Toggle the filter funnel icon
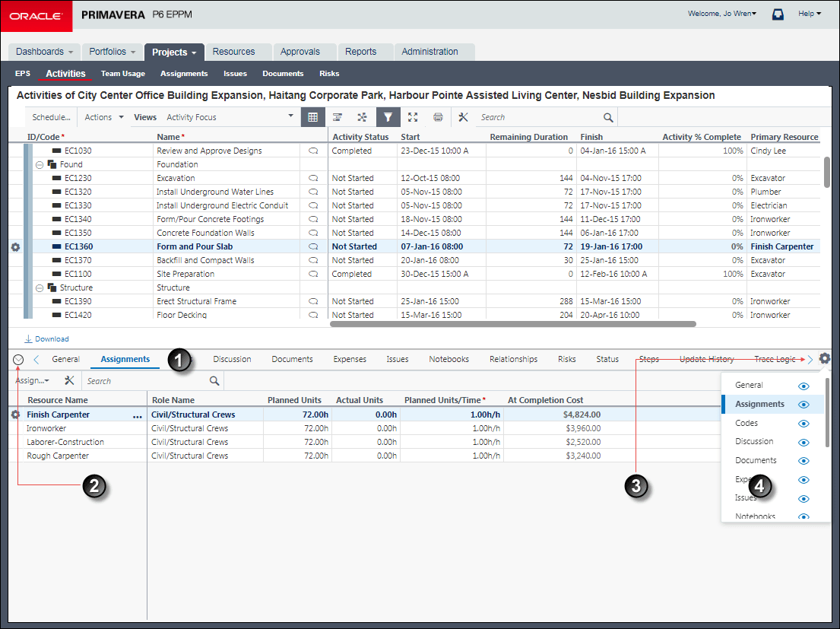Viewport: 840px width, 629px height. (388, 117)
